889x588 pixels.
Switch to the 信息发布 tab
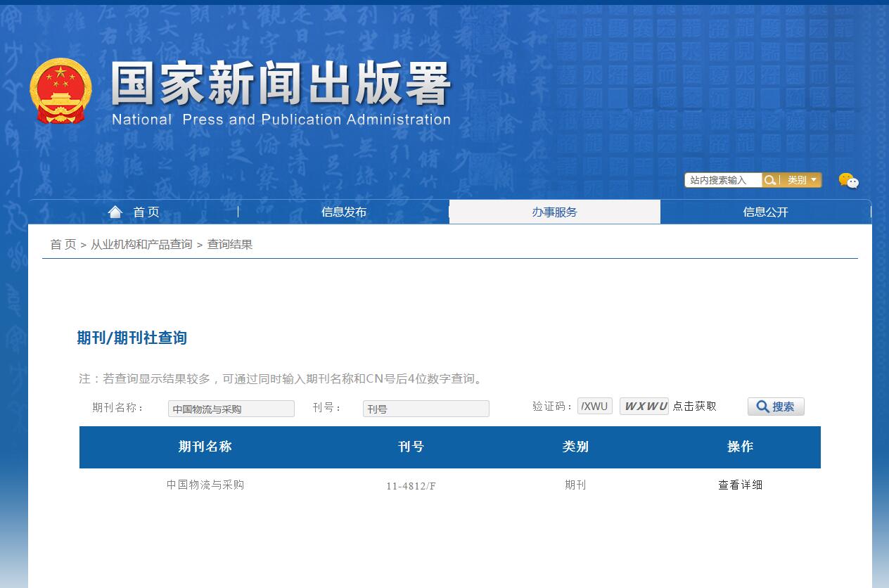[343, 212]
